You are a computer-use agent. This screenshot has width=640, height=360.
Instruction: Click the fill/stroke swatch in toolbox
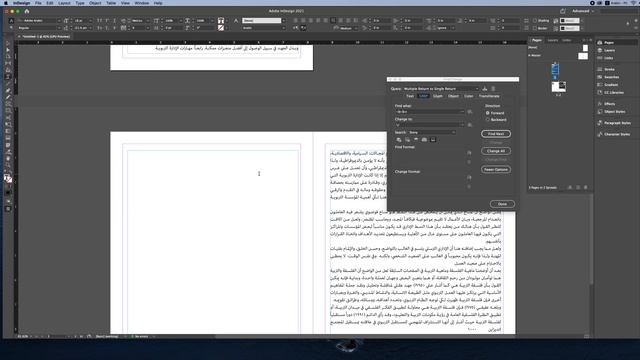pos(8,179)
